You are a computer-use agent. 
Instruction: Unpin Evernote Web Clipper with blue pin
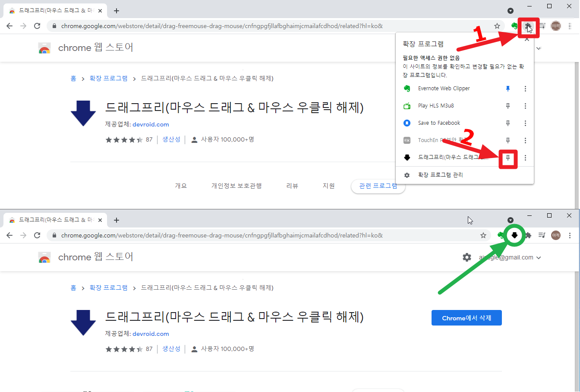pos(508,89)
